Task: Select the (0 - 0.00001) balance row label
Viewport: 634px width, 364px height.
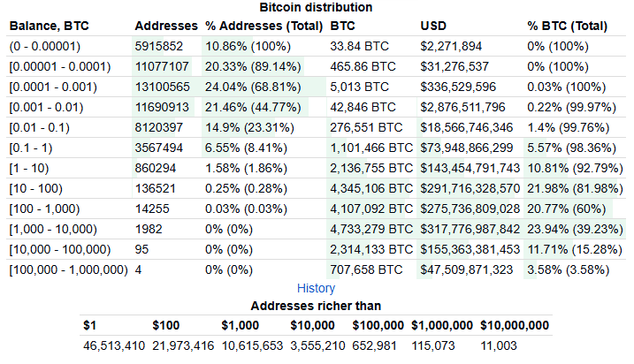Action: 44,46
